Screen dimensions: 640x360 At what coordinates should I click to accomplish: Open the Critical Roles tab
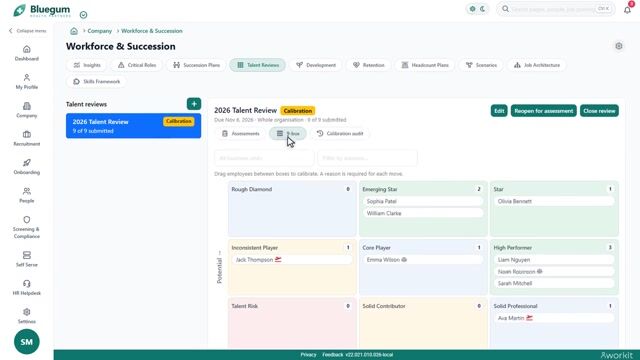137,65
